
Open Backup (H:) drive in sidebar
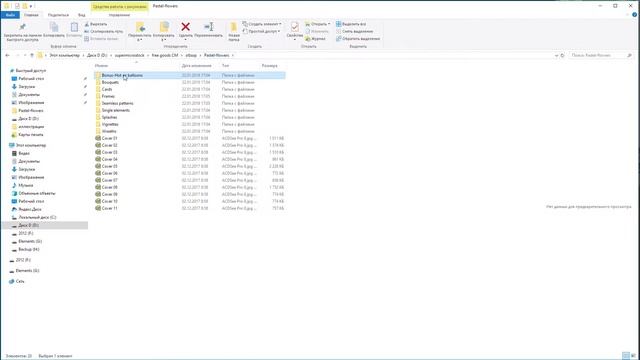tap(29, 249)
